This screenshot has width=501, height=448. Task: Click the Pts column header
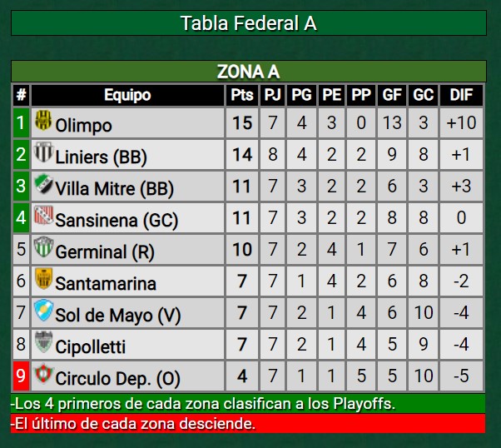pyautogui.click(x=241, y=95)
